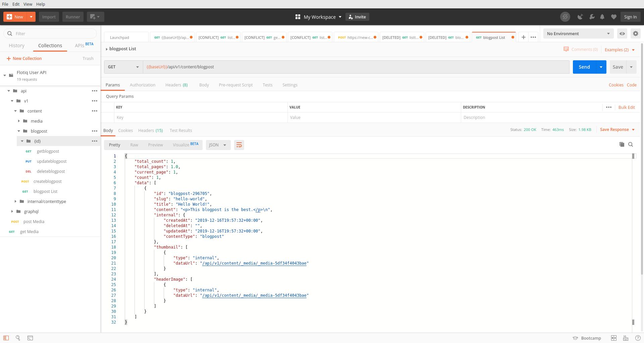Open JSON format dropdown
The image size is (644, 343).
coord(218,145)
